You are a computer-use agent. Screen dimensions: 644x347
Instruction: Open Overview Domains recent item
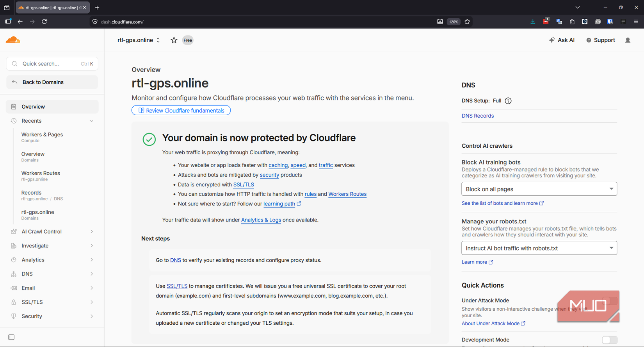click(33, 157)
